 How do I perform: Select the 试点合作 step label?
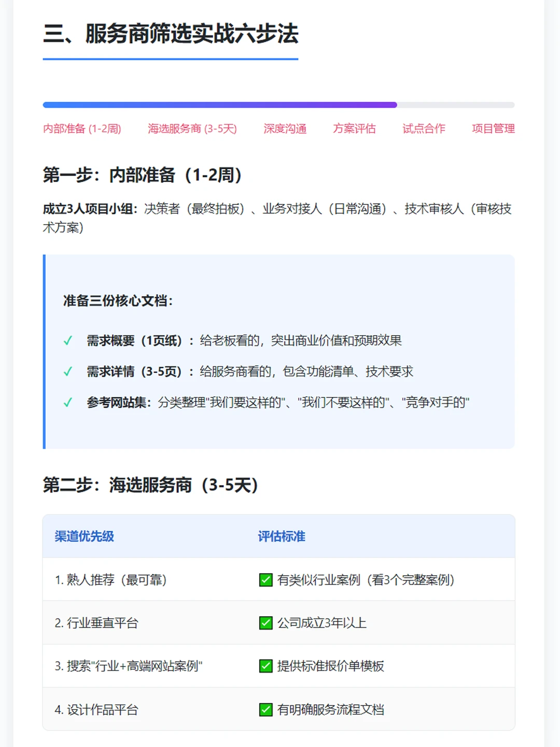coord(424,129)
